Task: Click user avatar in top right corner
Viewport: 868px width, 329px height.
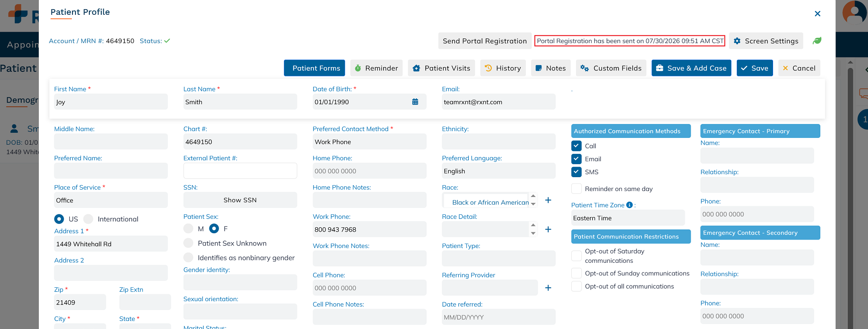Action: point(854,13)
